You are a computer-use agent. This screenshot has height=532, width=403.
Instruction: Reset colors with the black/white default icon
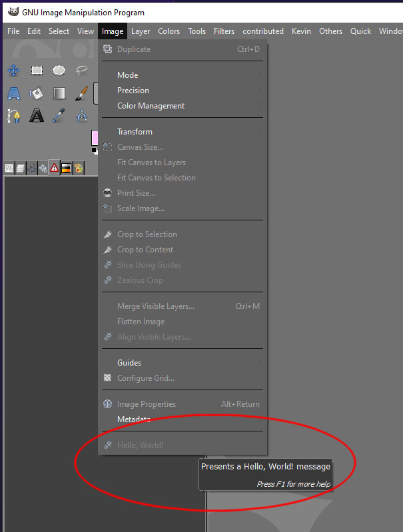95,150
